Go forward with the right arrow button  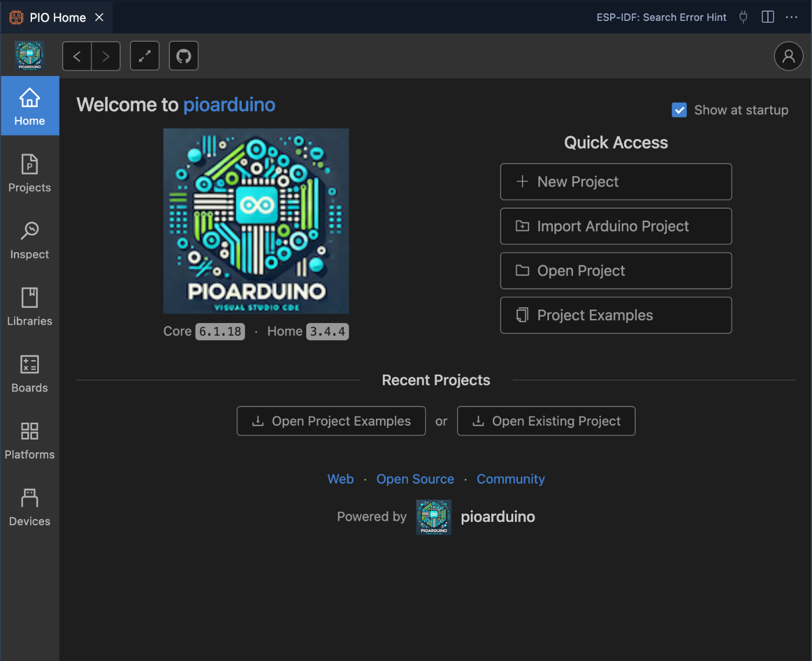[x=106, y=56]
